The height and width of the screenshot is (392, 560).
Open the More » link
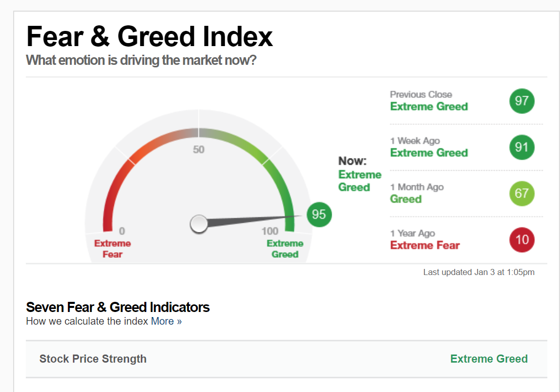(166, 321)
